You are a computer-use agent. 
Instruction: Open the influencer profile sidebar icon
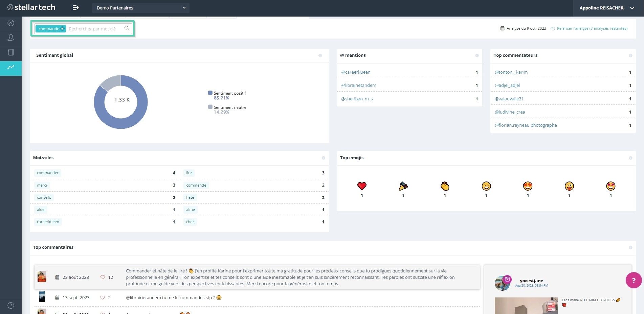click(11, 38)
